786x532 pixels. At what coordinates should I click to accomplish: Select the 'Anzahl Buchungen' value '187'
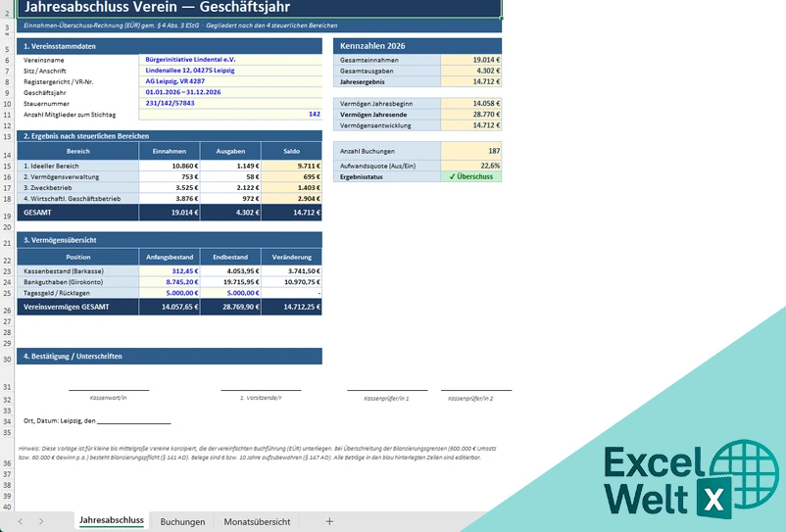pyautogui.click(x=471, y=151)
